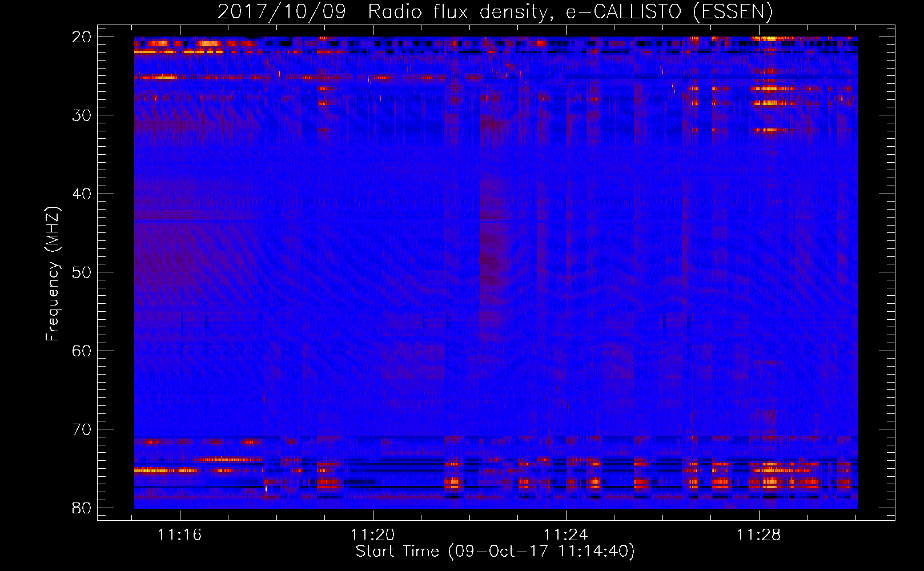This screenshot has height=571, width=924.
Task: Click the 11:16 time tick label
Action: (180, 535)
